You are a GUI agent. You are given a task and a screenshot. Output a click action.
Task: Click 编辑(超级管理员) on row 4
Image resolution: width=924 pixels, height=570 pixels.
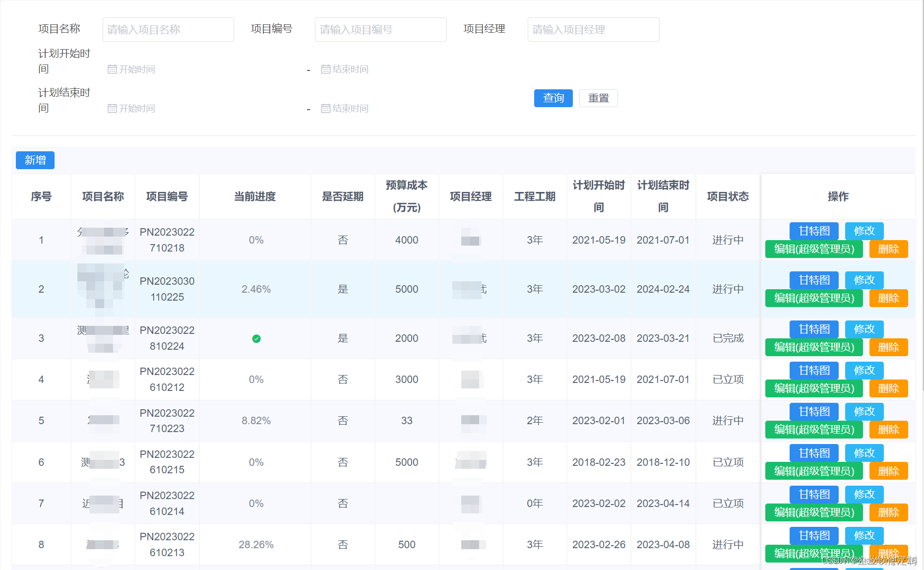click(x=813, y=388)
